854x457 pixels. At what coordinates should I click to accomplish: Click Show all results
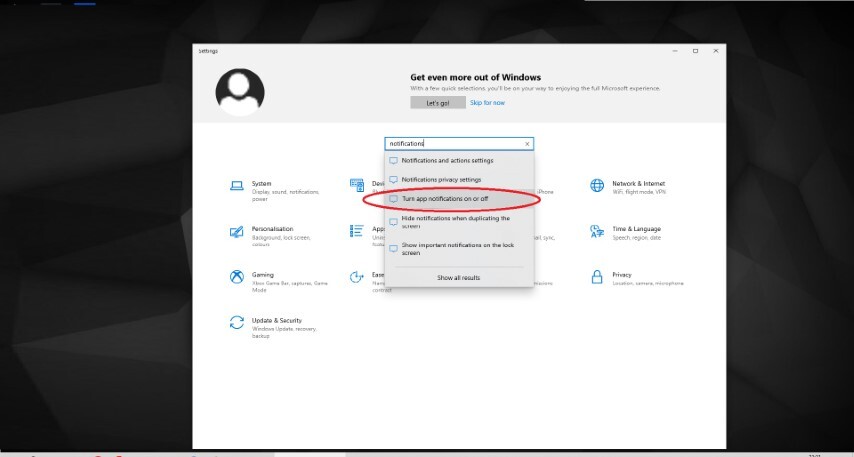[x=459, y=278]
